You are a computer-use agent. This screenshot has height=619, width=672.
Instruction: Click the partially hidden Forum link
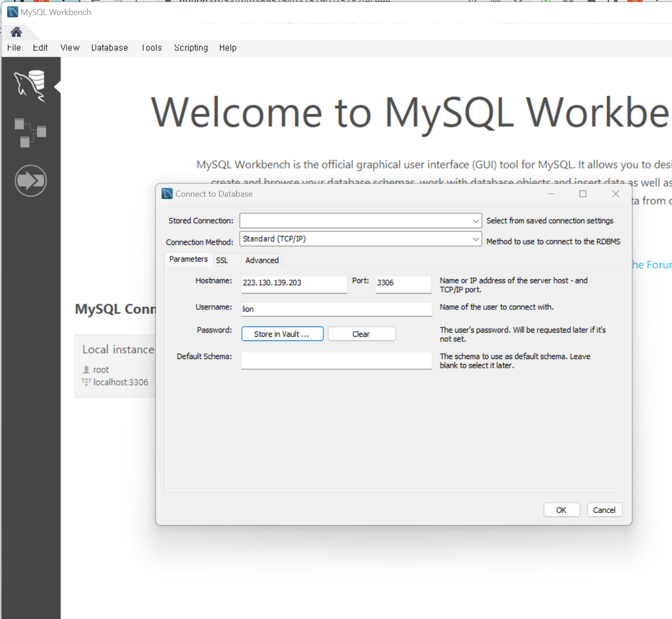pos(652,265)
